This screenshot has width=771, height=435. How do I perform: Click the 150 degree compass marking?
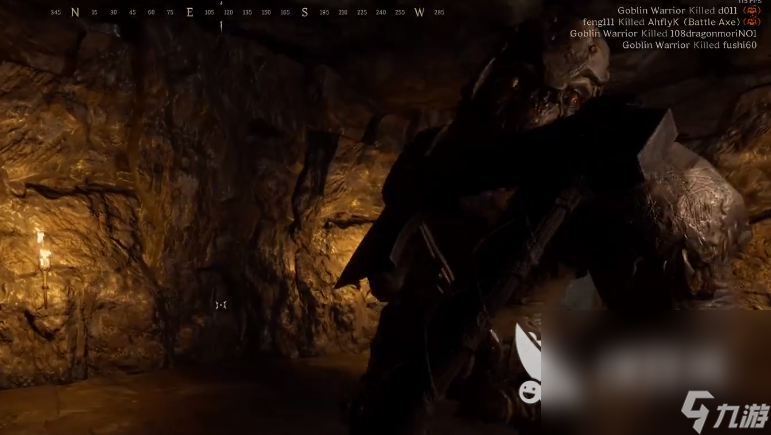pos(266,13)
